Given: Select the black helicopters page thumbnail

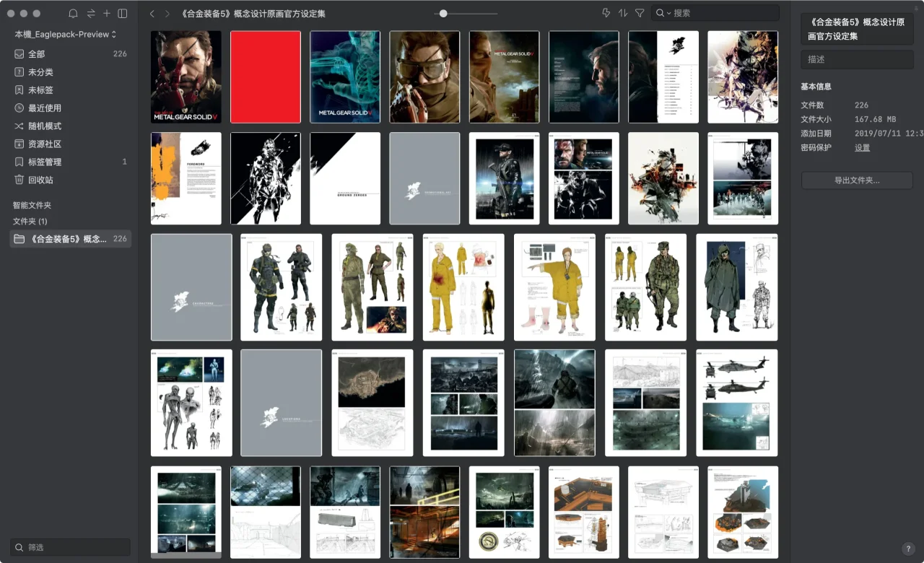Looking at the screenshot, I should [737, 403].
